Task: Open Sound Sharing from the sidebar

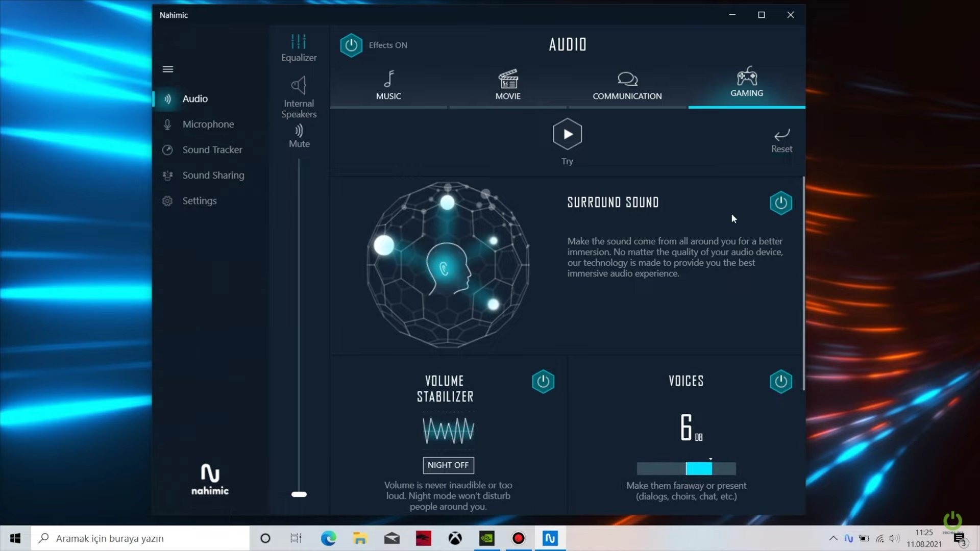Action: click(213, 175)
